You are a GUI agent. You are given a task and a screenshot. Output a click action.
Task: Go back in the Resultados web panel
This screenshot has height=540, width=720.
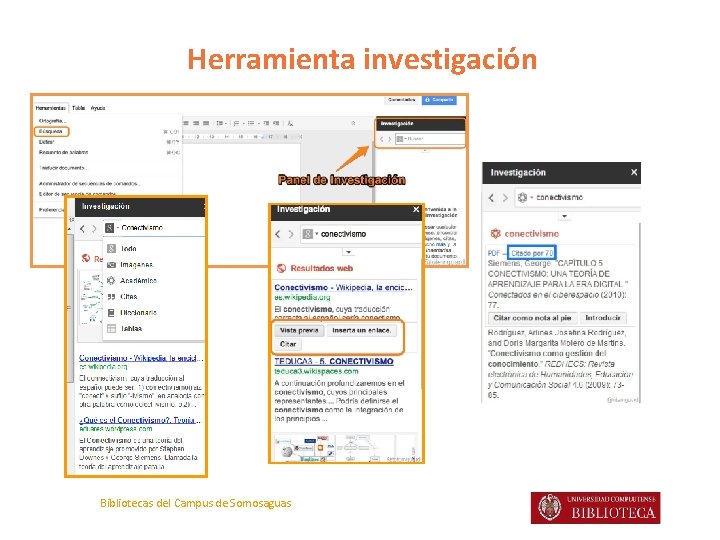(278, 234)
